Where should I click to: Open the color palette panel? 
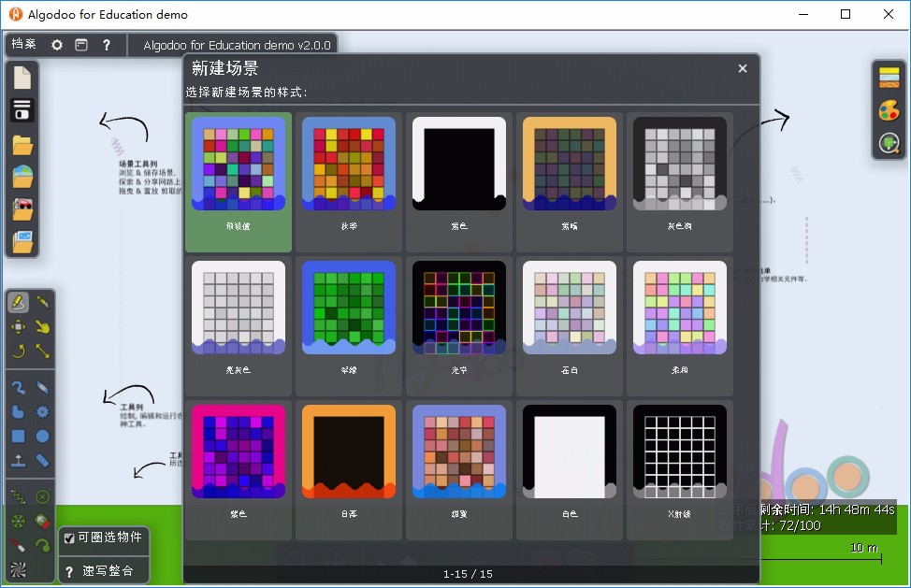(x=889, y=109)
